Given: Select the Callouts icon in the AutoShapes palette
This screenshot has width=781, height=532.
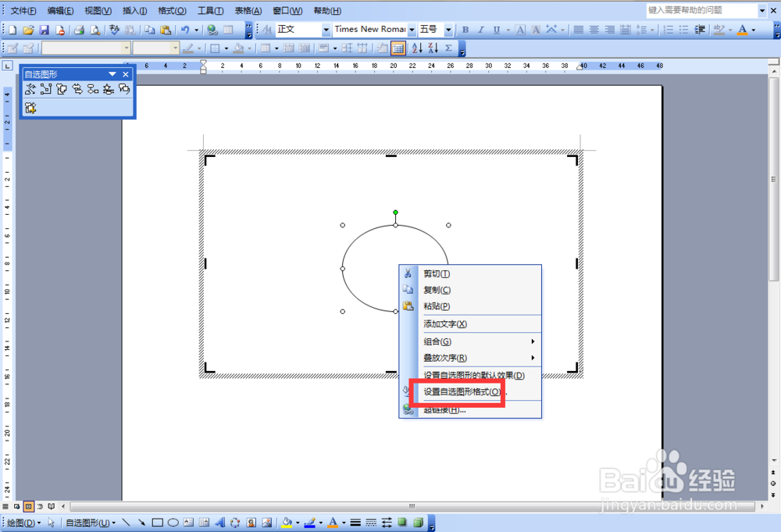Looking at the screenshot, I should coord(123,89).
